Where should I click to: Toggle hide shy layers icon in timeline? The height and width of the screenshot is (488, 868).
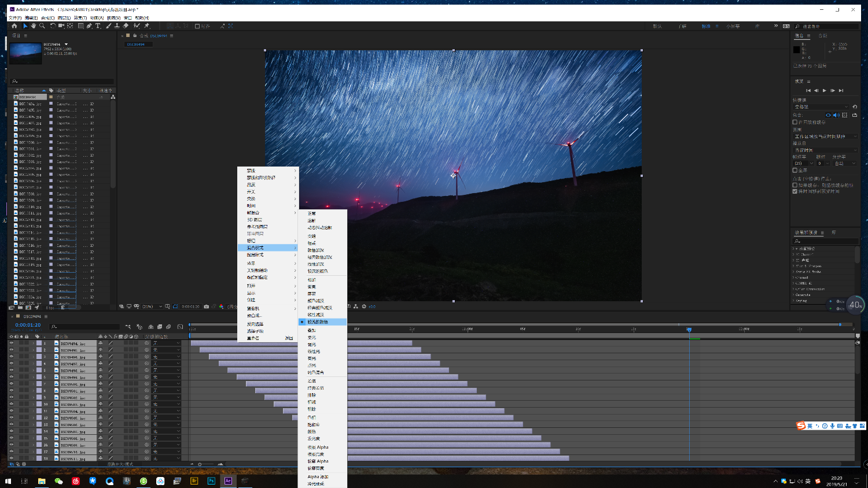[151, 327]
